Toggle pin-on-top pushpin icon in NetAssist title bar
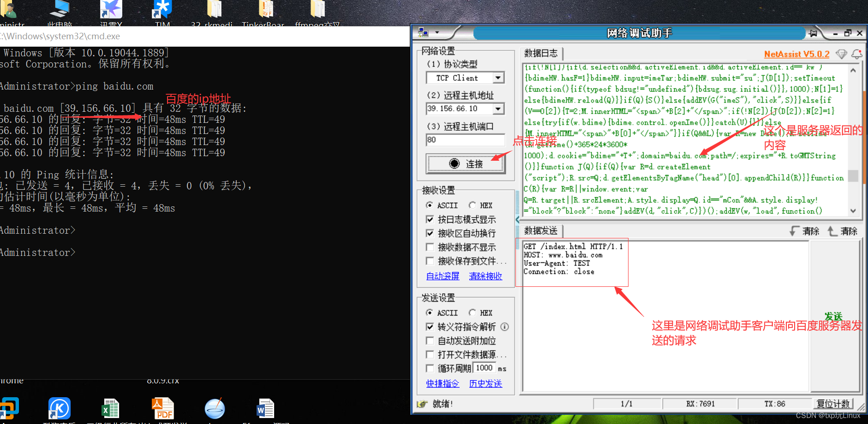868x424 pixels. pyautogui.click(x=813, y=33)
